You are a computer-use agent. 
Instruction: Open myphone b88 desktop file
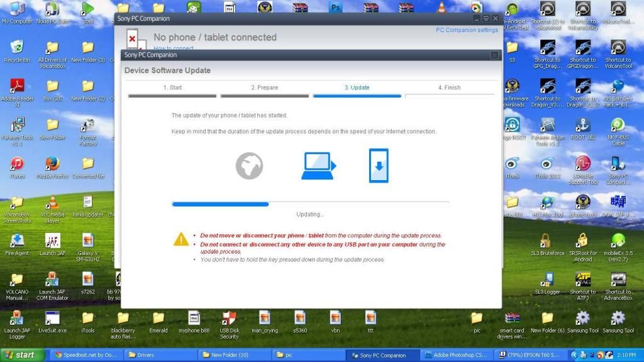coord(194,322)
